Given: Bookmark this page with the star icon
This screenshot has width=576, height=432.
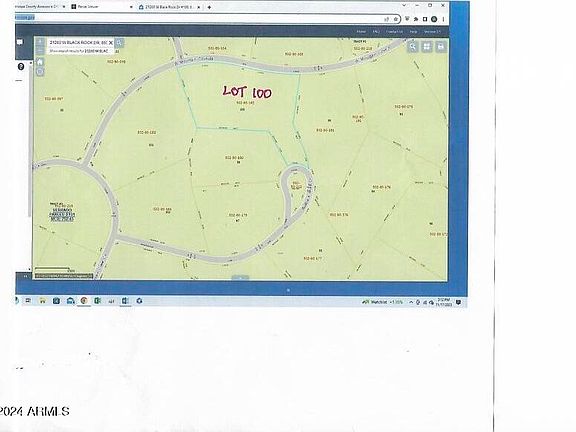Looking at the screenshot, I should 396,19.
